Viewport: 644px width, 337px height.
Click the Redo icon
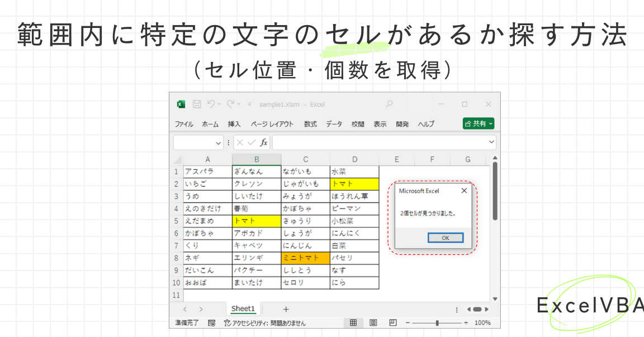(x=230, y=104)
